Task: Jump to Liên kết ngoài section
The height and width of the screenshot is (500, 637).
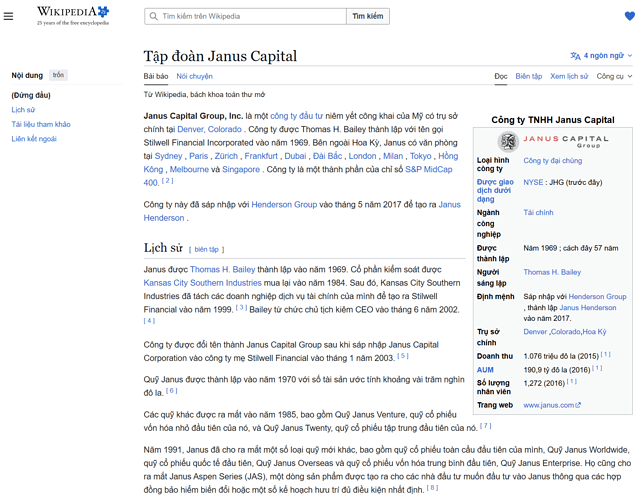Action: [34, 139]
